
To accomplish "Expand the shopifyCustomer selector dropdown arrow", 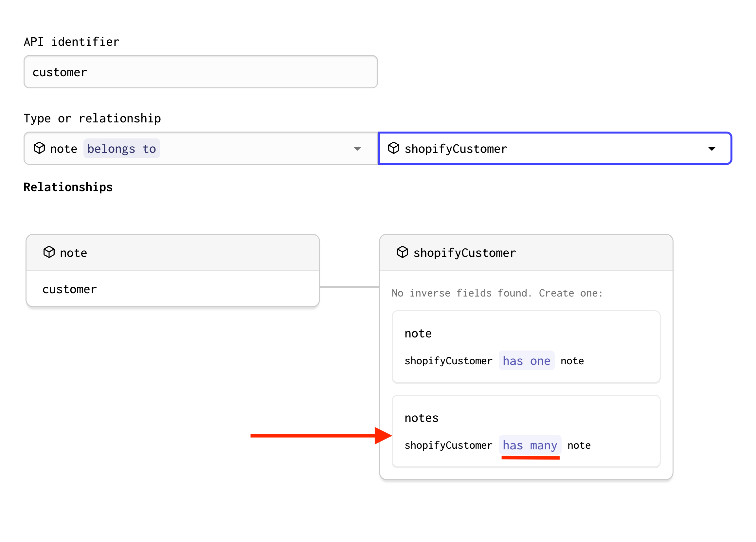I will pos(712,149).
